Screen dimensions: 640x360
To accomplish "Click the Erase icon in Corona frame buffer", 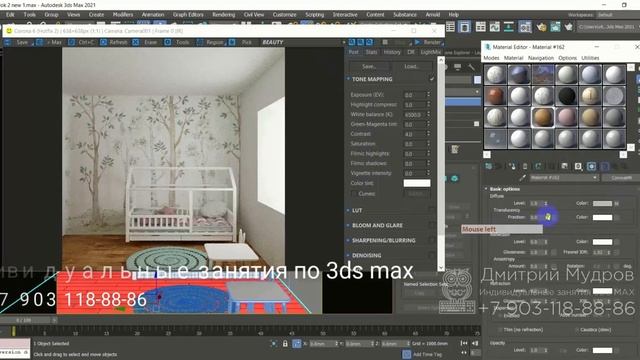I will pos(136,42).
